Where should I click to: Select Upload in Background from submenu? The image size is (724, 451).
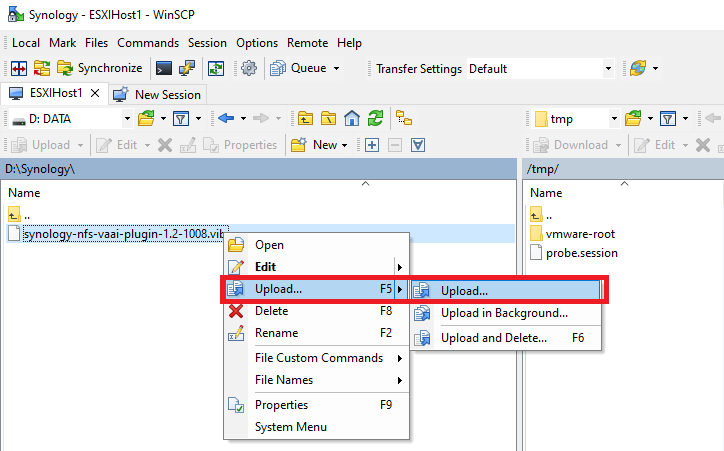(x=504, y=313)
